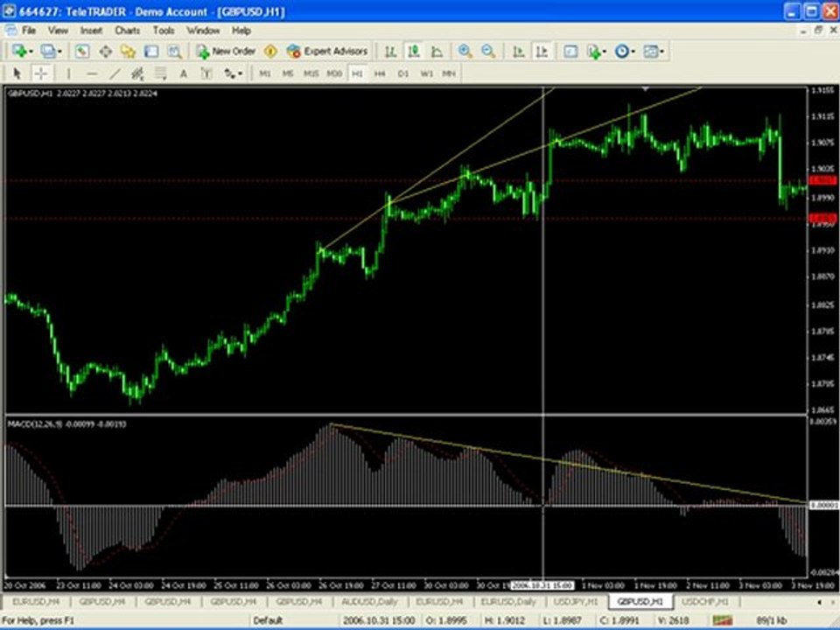Viewport: 840px width, 630px height.
Task: Select the Fibonacci Retracement tool
Action: point(160,73)
